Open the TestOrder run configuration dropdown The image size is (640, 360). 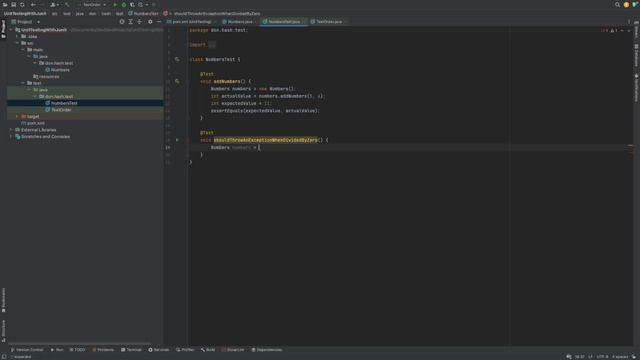[x=93, y=4]
